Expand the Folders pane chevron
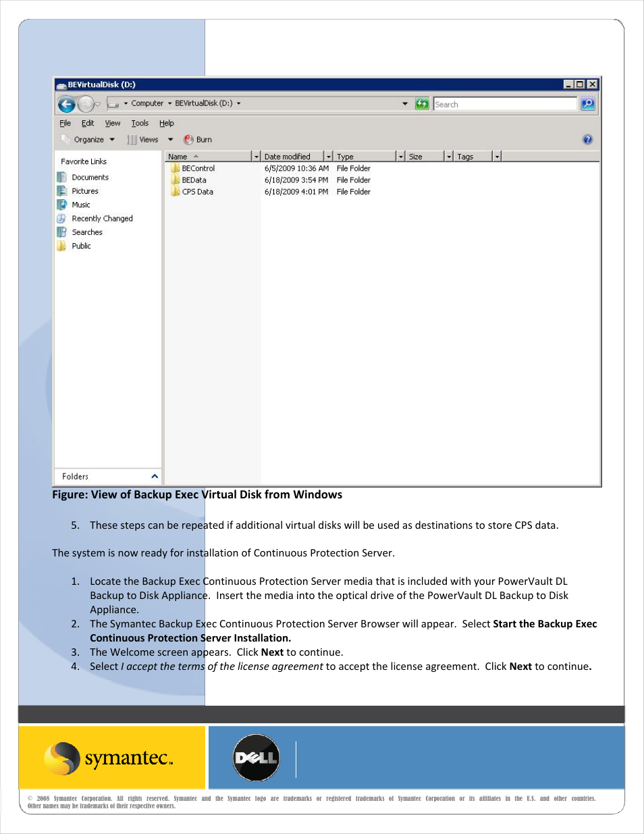 (x=155, y=476)
